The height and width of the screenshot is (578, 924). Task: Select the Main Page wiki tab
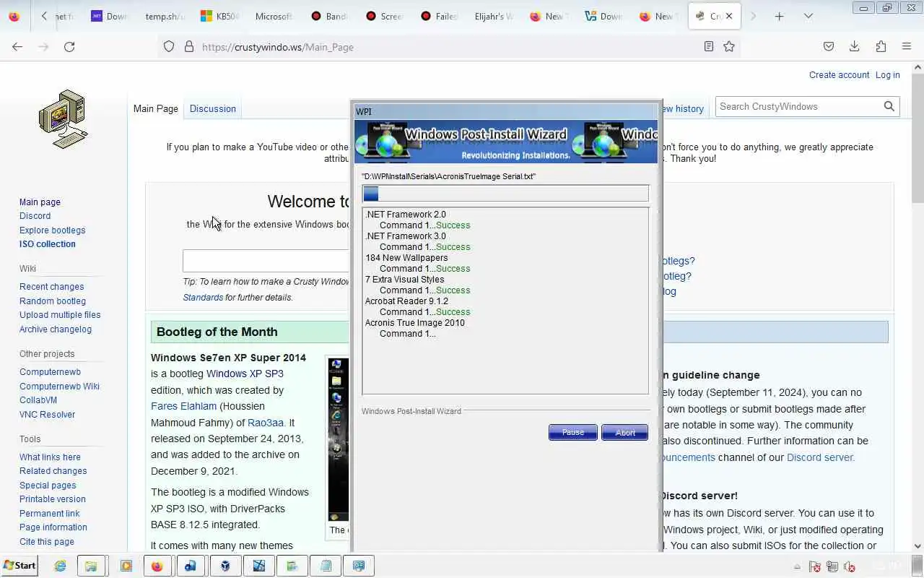point(156,108)
